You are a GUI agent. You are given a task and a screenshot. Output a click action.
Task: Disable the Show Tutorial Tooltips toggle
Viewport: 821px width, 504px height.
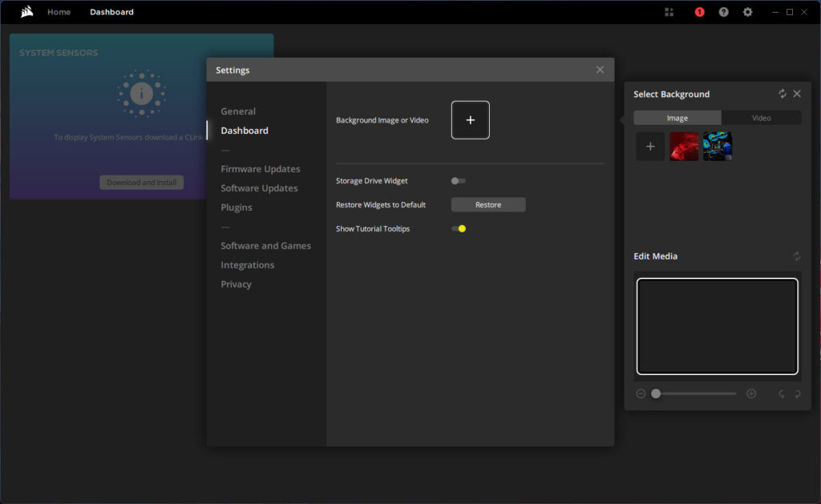tap(458, 229)
